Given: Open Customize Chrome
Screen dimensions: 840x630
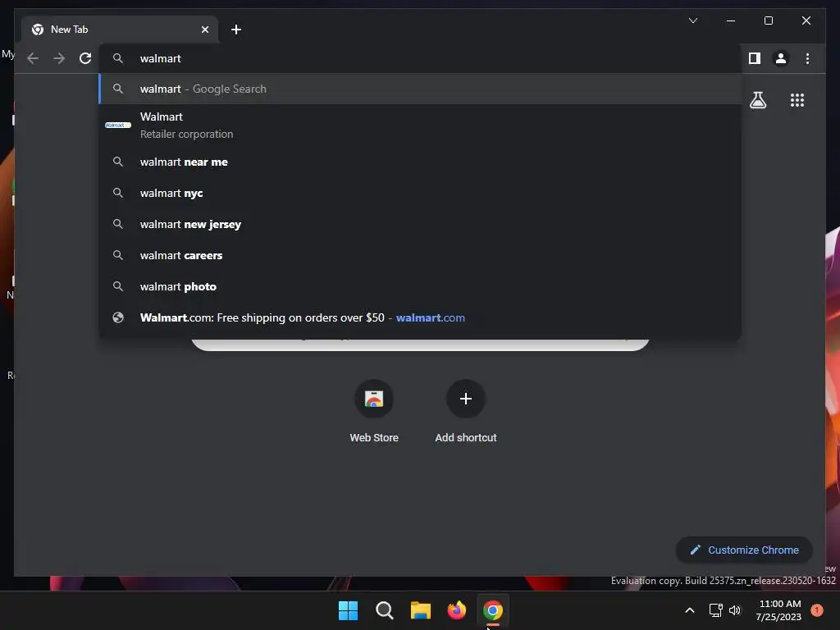Looking at the screenshot, I should [744, 550].
